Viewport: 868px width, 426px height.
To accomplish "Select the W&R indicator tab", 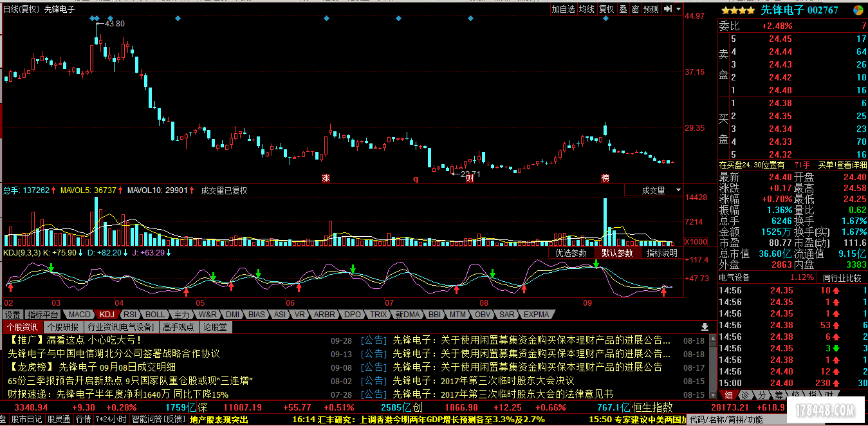I will coord(208,315).
